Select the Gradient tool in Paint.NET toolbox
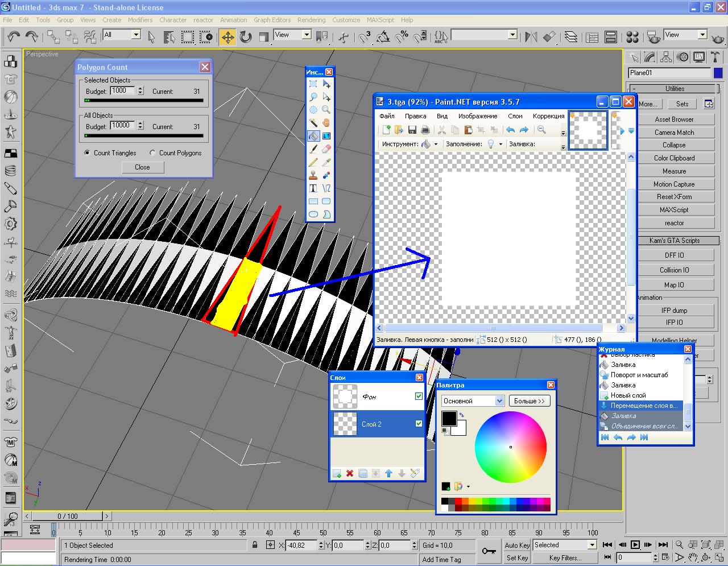Image resolution: width=728 pixels, height=566 pixels. click(326, 136)
